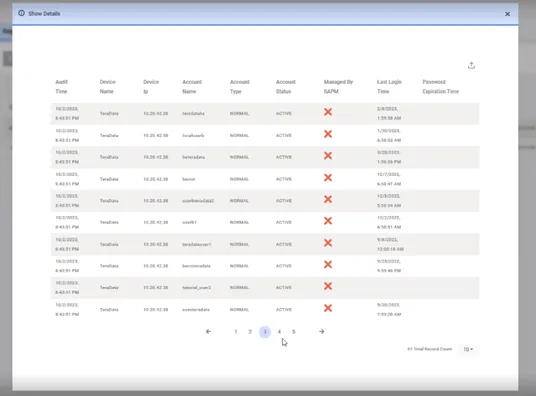Click the red X in the 9/25/2022 login row

coord(328,265)
